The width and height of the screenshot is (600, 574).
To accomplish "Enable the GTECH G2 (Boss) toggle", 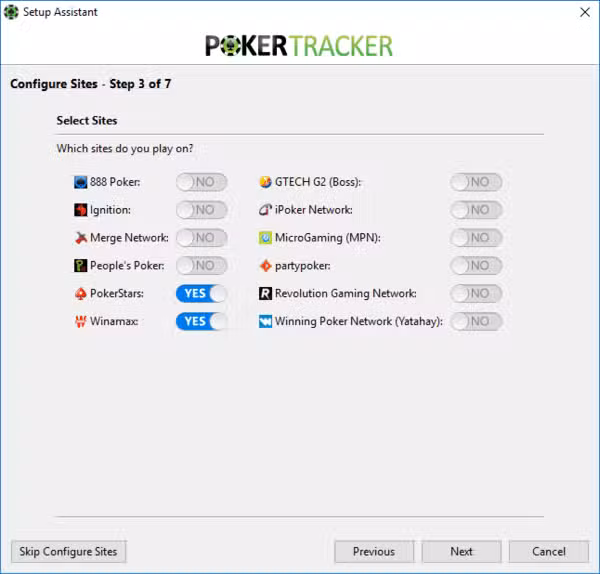I will (476, 182).
